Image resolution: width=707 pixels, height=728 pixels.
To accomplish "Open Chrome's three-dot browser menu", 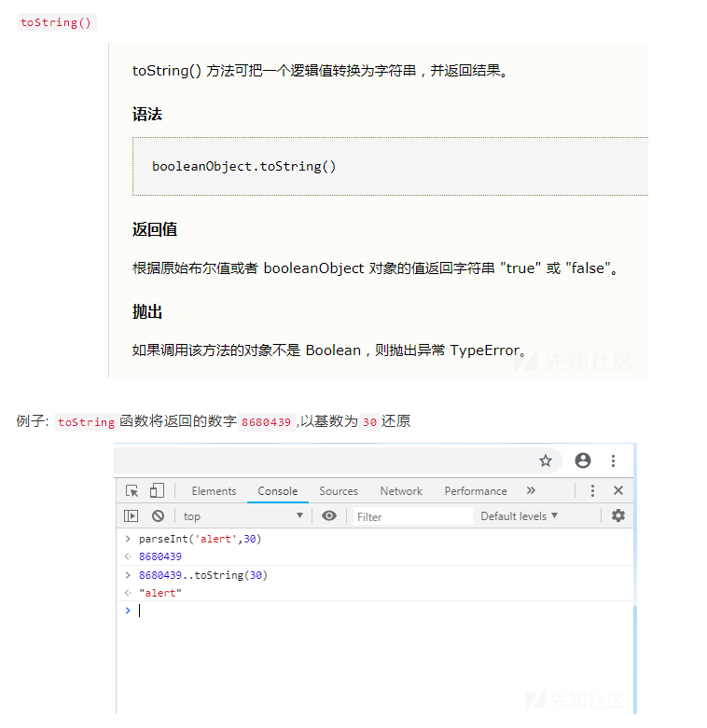I will pyautogui.click(x=613, y=460).
